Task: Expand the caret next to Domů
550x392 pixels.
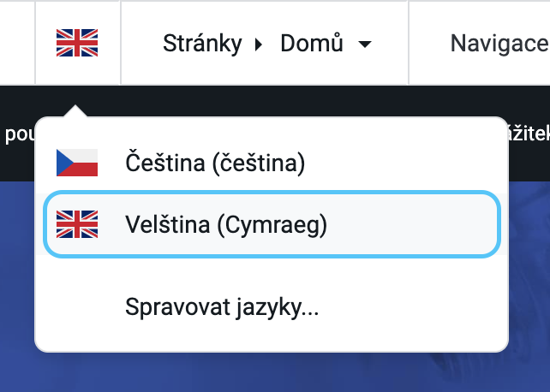Action: click(x=365, y=45)
